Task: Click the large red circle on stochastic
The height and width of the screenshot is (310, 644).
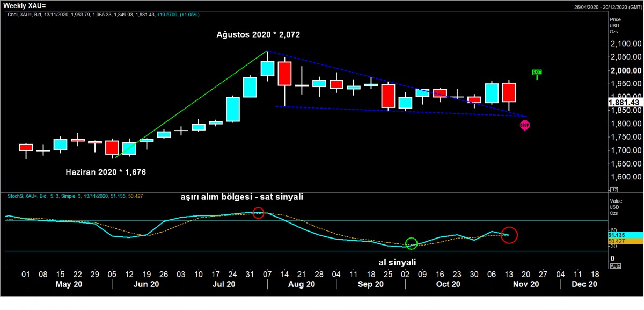Action: tap(509, 235)
